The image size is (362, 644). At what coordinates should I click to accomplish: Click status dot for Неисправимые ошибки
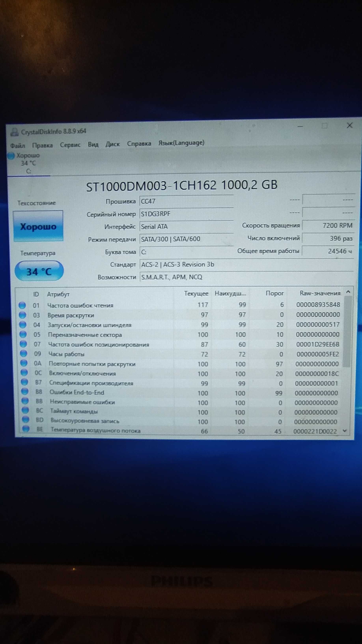coord(25,401)
